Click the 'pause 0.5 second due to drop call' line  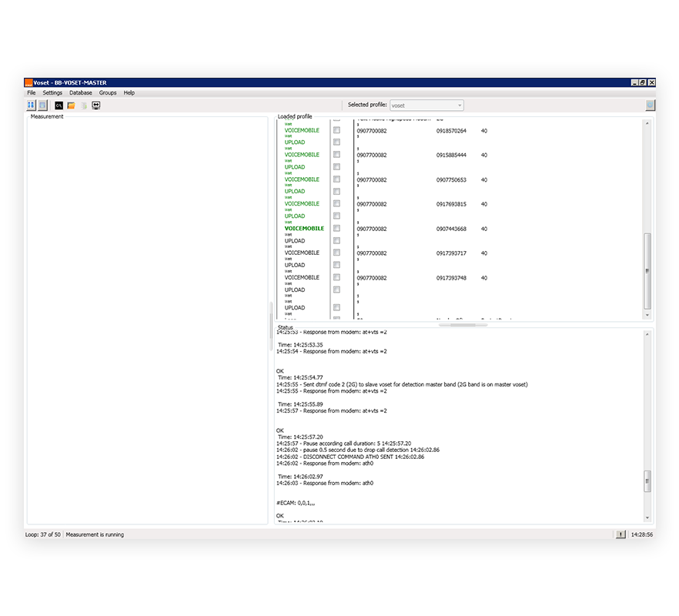click(x=358, y=450)
